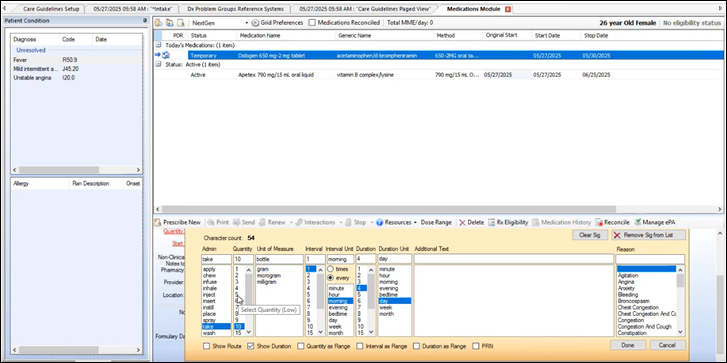Select the 'times' radio button
Image resolution: width=727 pixels, height=363 pixels.
(331, 269)
